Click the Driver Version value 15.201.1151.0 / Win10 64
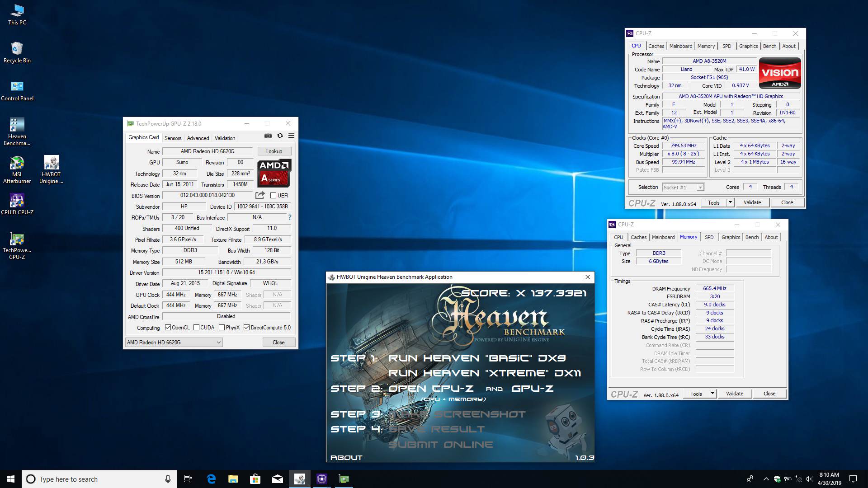 click(x=226, y=272)
